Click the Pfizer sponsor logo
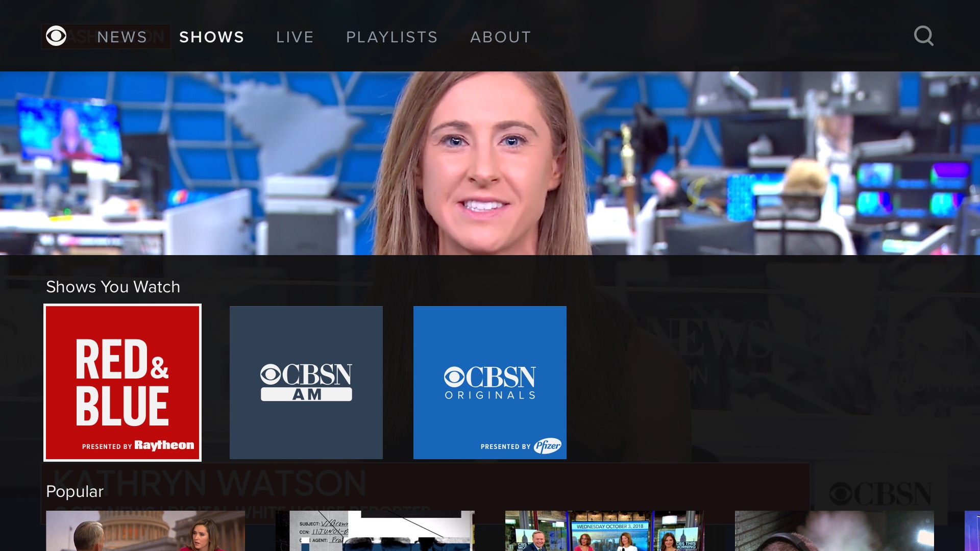This screenshot has height=551, width=980. pyautogui.click(x=548, y=446)
